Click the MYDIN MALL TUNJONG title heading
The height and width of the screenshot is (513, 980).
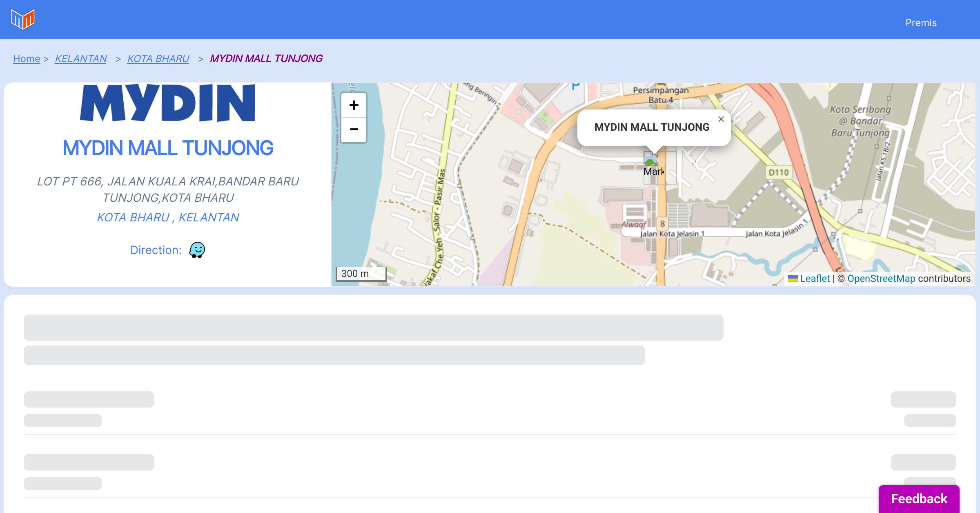click(168, 148)
